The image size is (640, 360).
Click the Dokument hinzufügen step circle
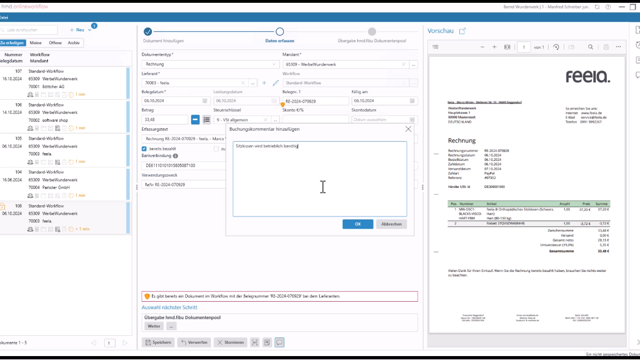tap(148, 31)
